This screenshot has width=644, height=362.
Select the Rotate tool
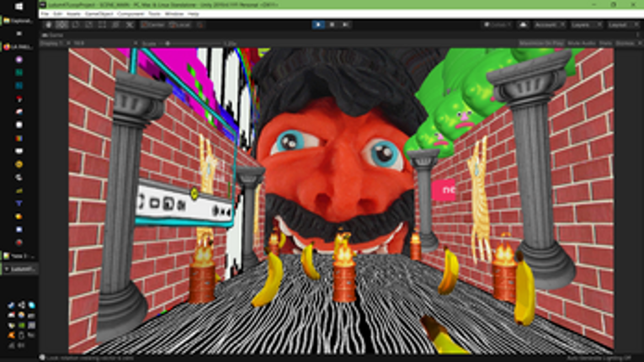pos(76,24)
